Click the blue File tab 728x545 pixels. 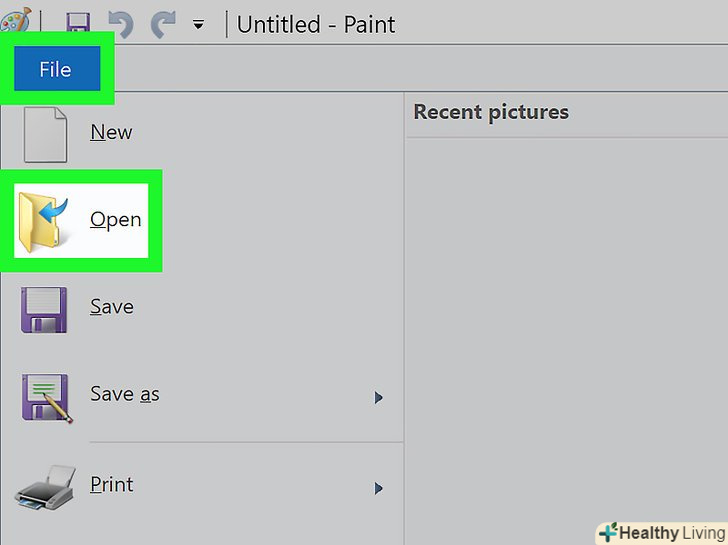(56, 69)
